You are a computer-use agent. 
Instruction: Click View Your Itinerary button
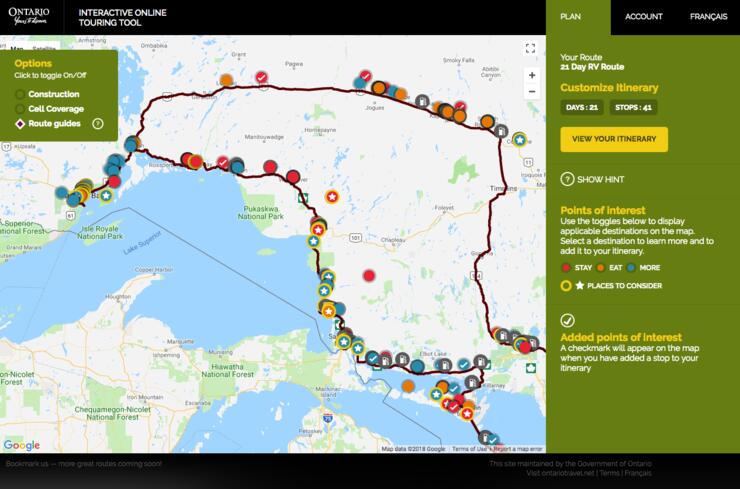[614, 138]
